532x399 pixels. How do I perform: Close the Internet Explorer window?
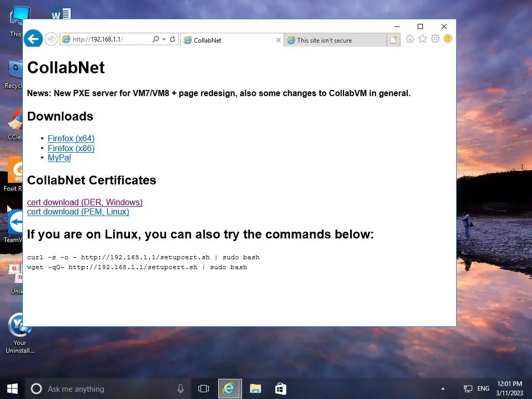[444, 26]
